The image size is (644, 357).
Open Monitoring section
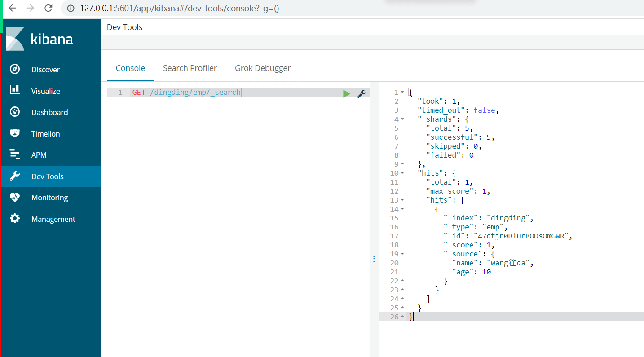[x=49, y=198]
